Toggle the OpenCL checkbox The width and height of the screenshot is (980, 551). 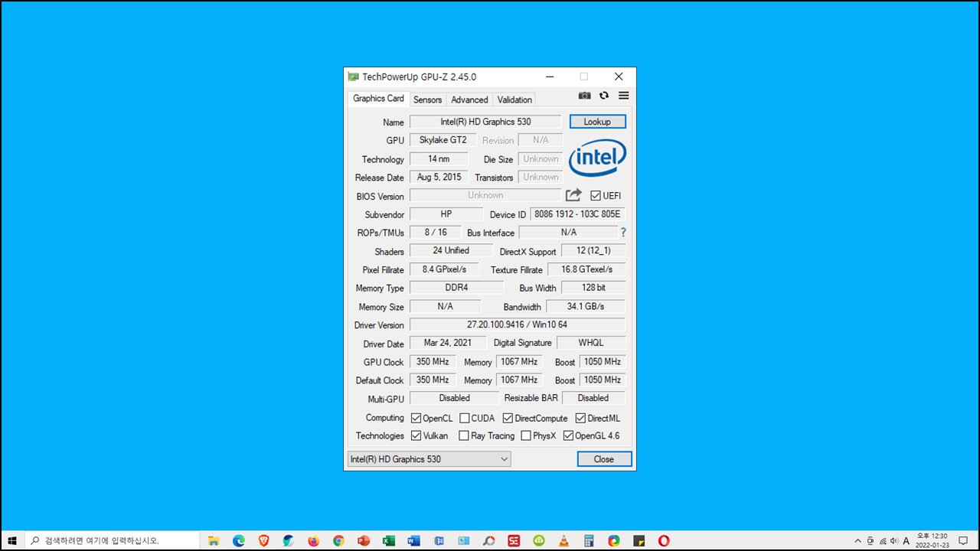coord(416,418)
